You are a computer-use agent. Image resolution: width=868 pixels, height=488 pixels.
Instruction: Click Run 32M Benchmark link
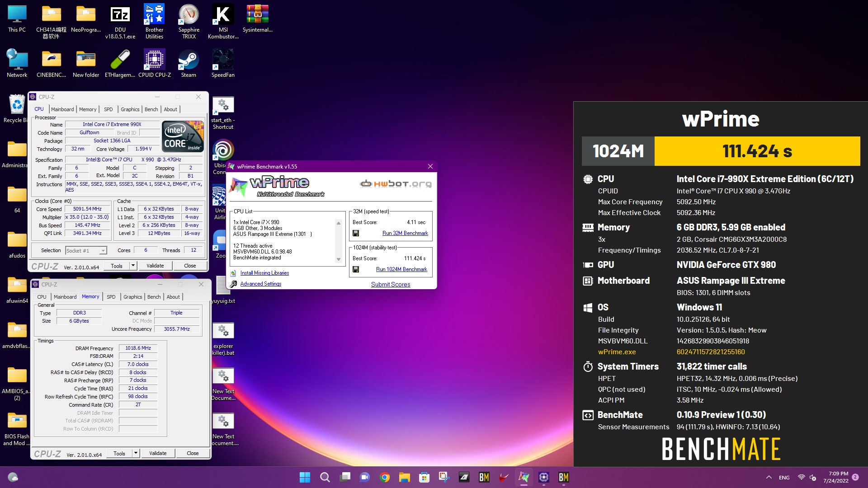click(405, 233)
